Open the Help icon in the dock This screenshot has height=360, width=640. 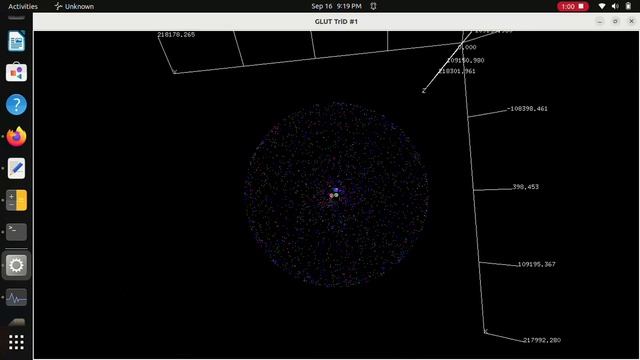coord(16,104)
